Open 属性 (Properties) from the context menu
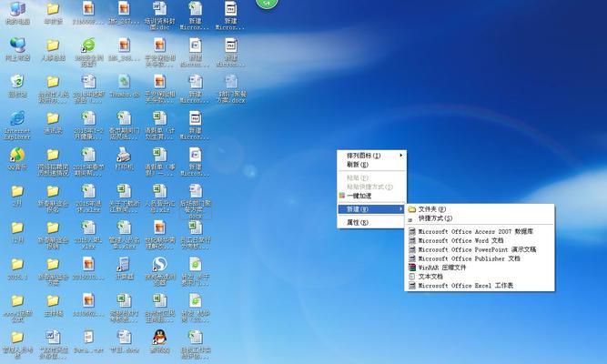The width and height of the screenshot is (607, 364). click(371, 222)
